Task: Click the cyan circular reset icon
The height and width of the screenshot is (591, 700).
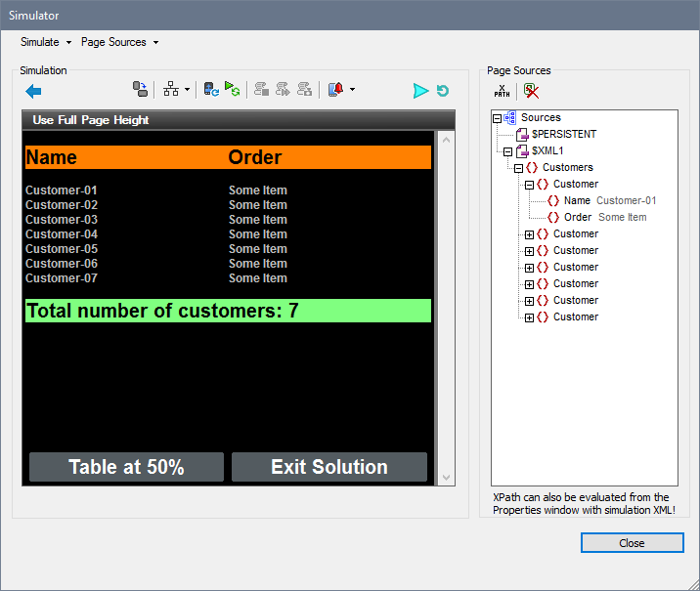Action: [x=443, y=91]
